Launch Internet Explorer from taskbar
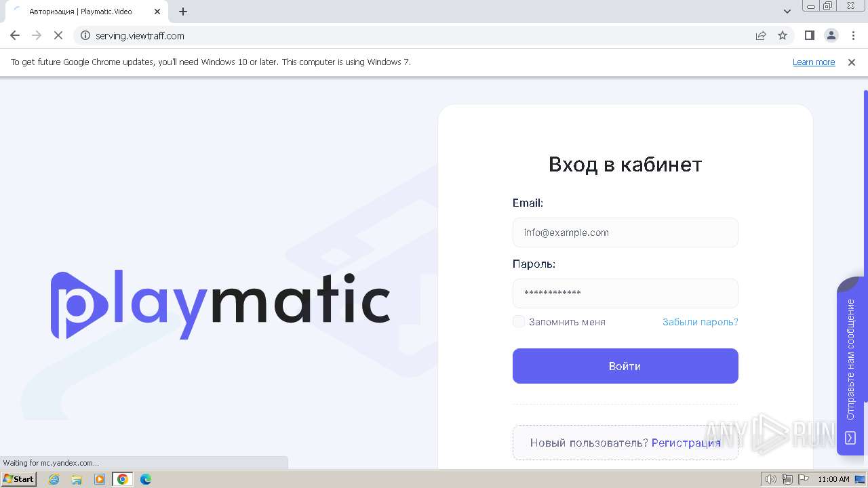 [54, 479]
